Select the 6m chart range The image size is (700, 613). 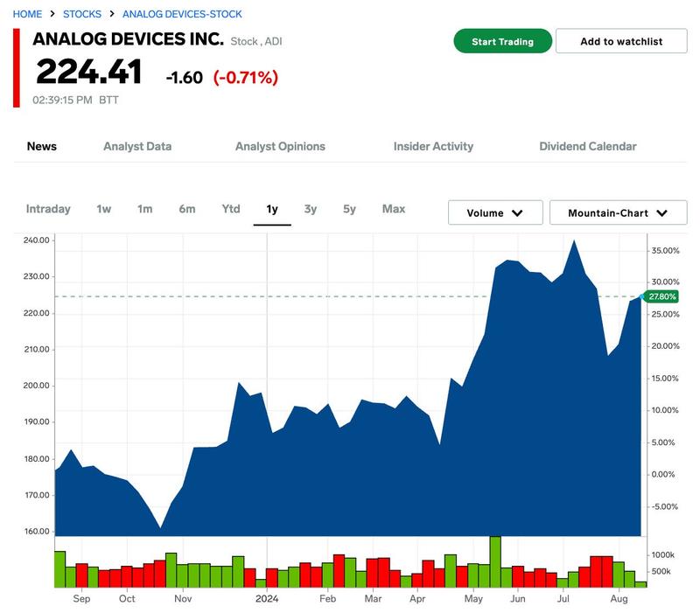pos(187,209)
